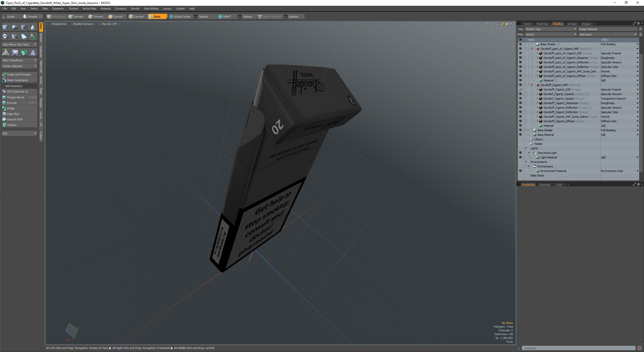Toggle the Options checkbox next to Action Center
The height and width of the screenshot is (352, 644).
point(196,17)
